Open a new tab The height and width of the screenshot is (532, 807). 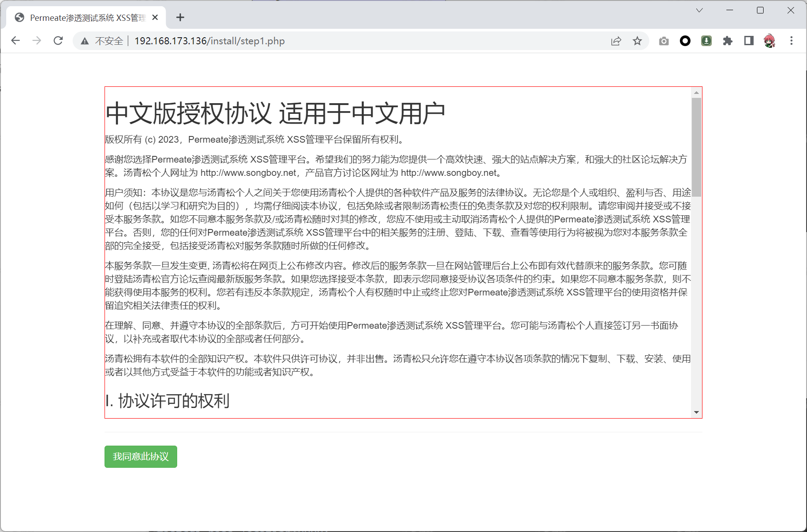pyautogui.click(x=180, y=18)
